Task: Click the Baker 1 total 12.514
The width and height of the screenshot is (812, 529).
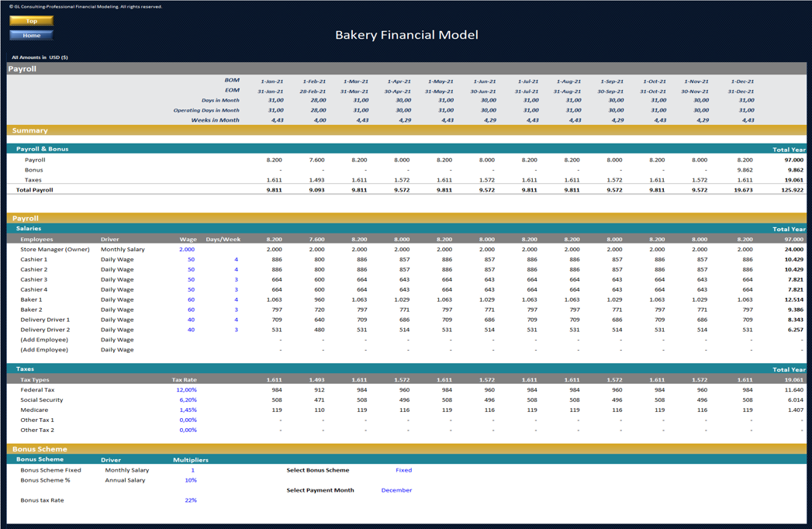Action: [794, 299]
